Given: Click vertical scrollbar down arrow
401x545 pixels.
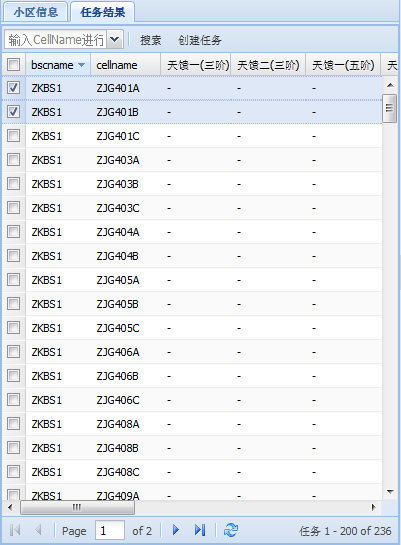Looking at the screenshot, I should pyautogui.click(x=390, y=491).
